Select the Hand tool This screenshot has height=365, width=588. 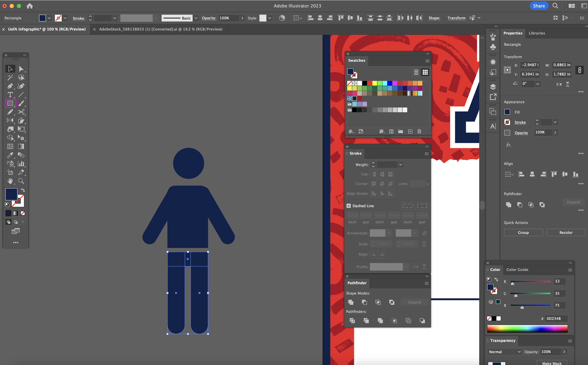pyautogui.click(x=10, y=181)
